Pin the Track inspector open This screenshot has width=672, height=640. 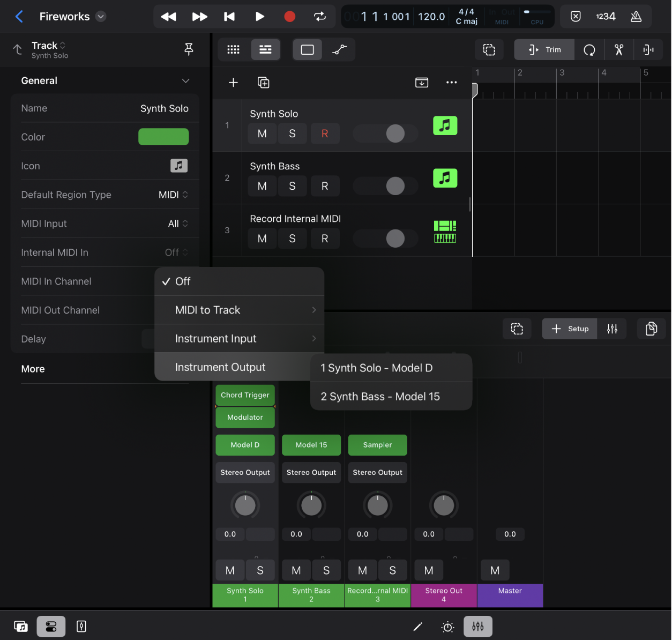(x=189, y=49)
